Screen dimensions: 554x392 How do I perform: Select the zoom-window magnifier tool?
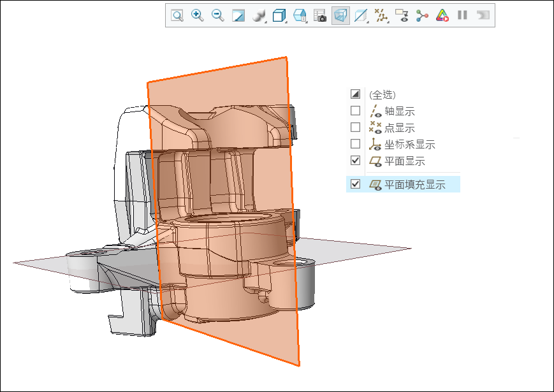(176, 17)
